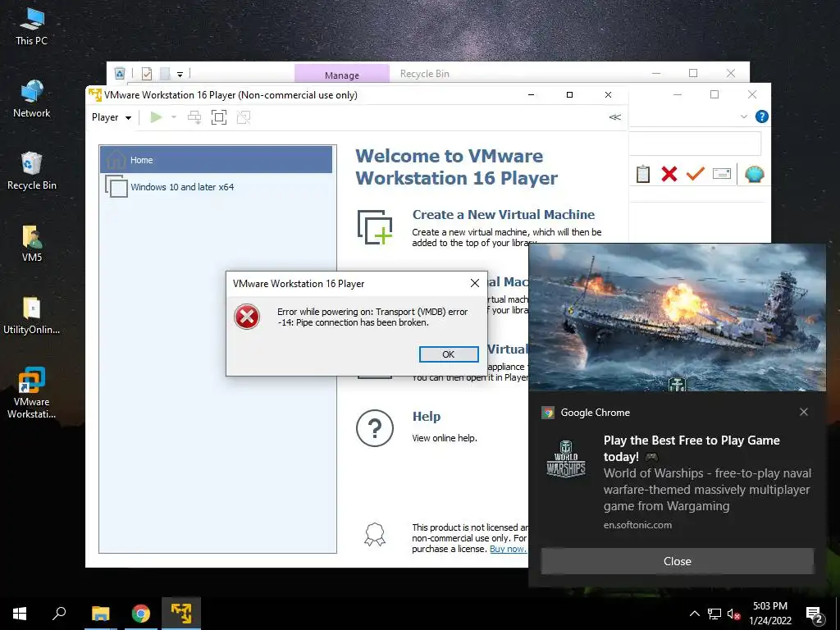Open Google Chrome from taskbar

pyautogui.click(x=140, y=614)
